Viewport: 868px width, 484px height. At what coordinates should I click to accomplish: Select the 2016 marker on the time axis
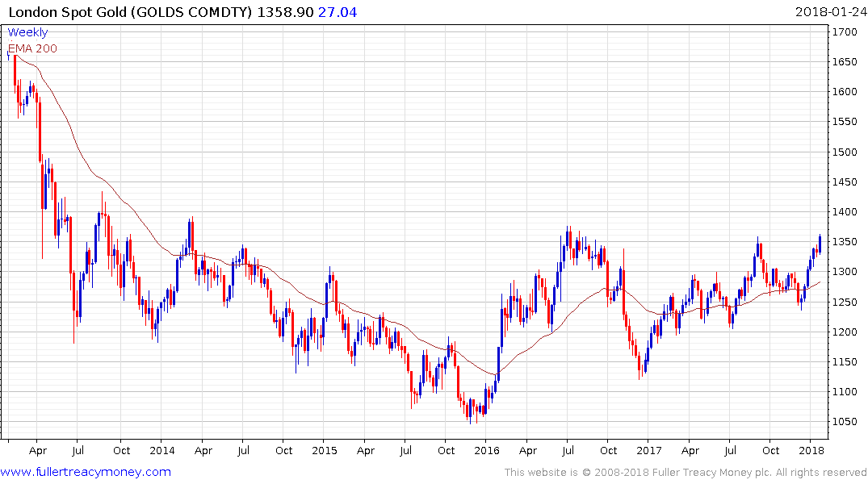[487, 450]
